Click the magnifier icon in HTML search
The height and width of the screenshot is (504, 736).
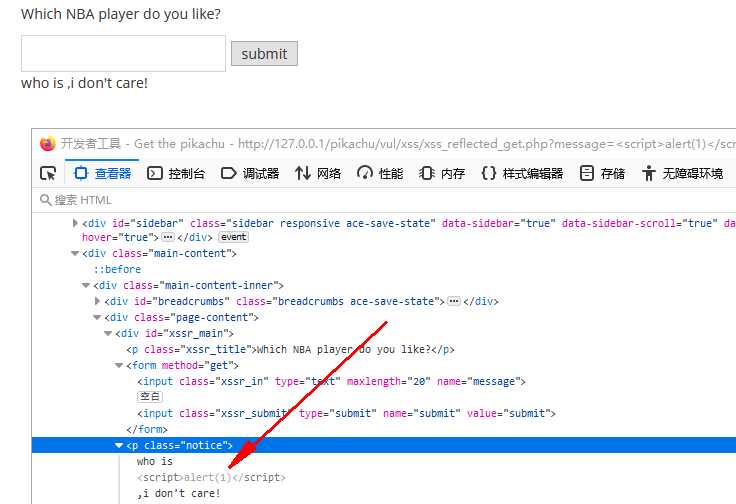(46, 200)
